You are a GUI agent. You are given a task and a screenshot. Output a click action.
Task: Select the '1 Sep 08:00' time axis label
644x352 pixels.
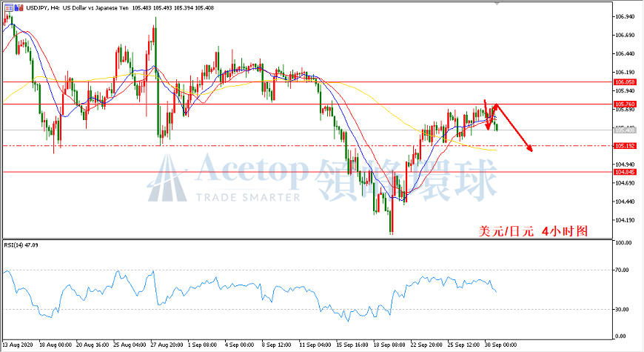[x=203, y=345]
